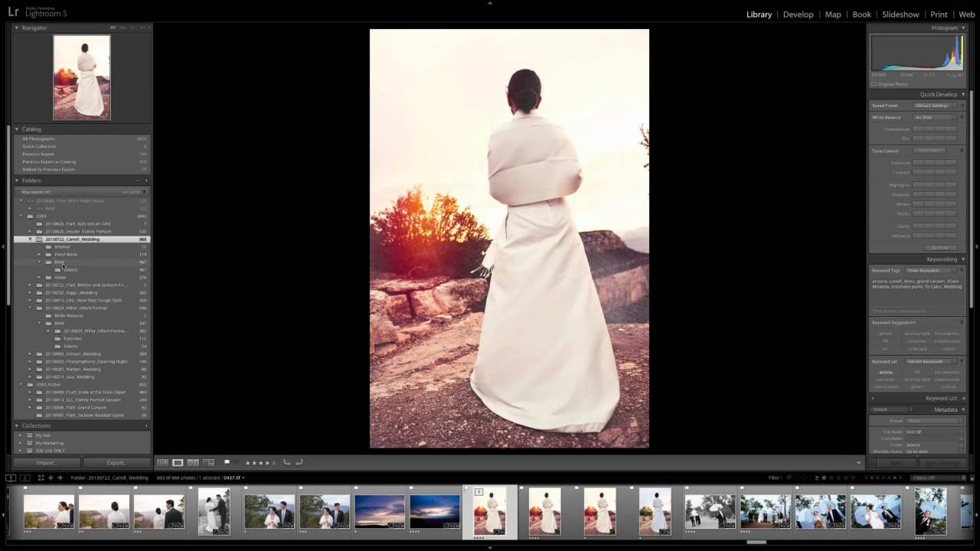Open the White Balance As Shot dropdown

(x=934, y=117)
